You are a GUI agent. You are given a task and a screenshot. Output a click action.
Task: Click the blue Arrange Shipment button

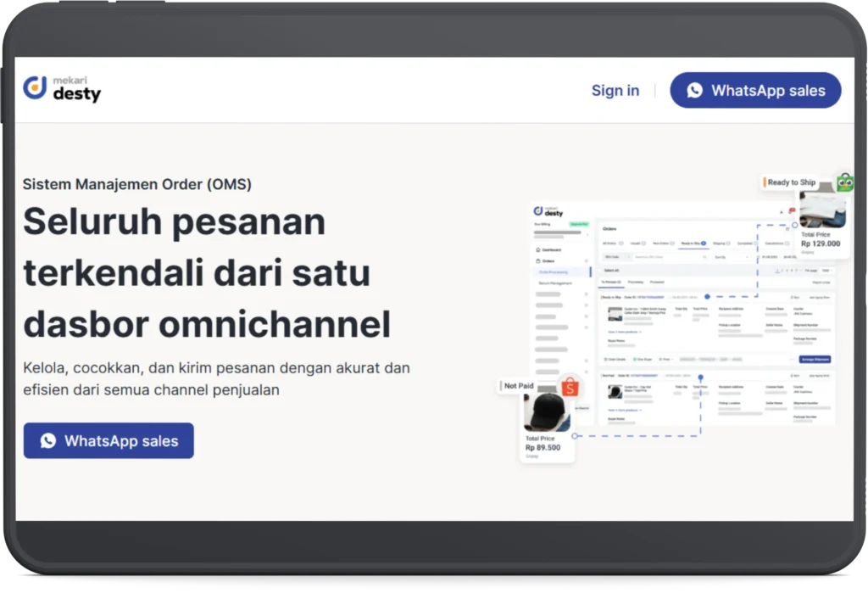(814, 359)
